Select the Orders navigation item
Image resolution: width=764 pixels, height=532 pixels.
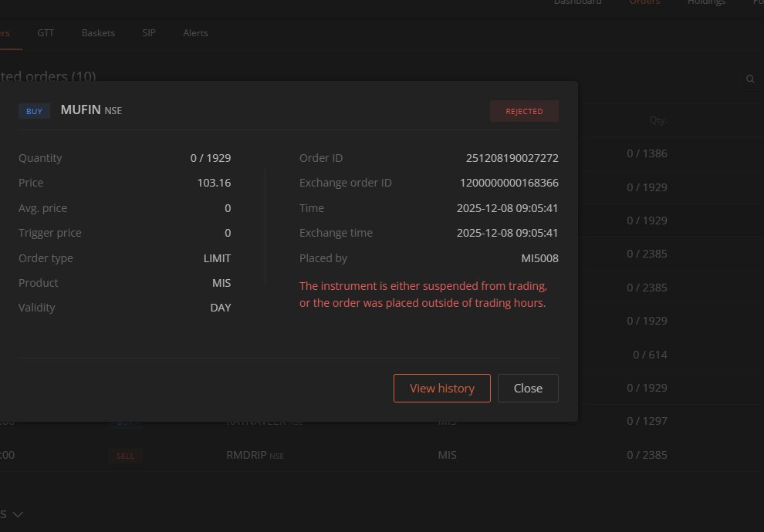pyautogui.click(x=644, y=2)
